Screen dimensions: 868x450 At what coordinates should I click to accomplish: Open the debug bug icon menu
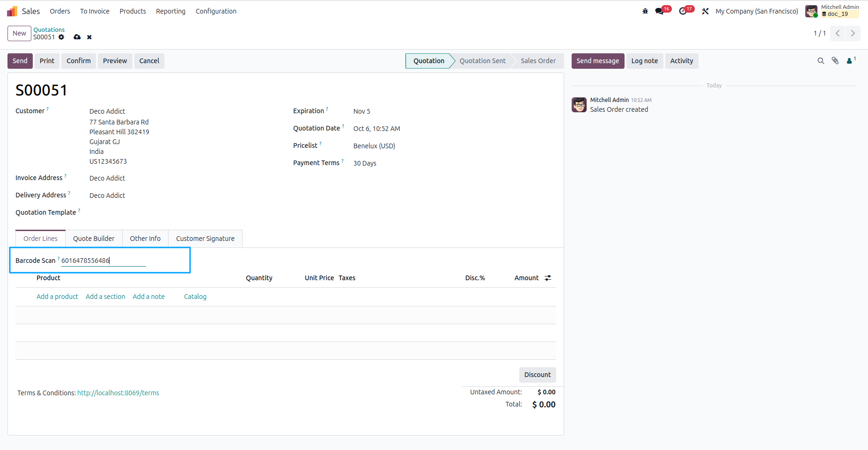point(645,11)
